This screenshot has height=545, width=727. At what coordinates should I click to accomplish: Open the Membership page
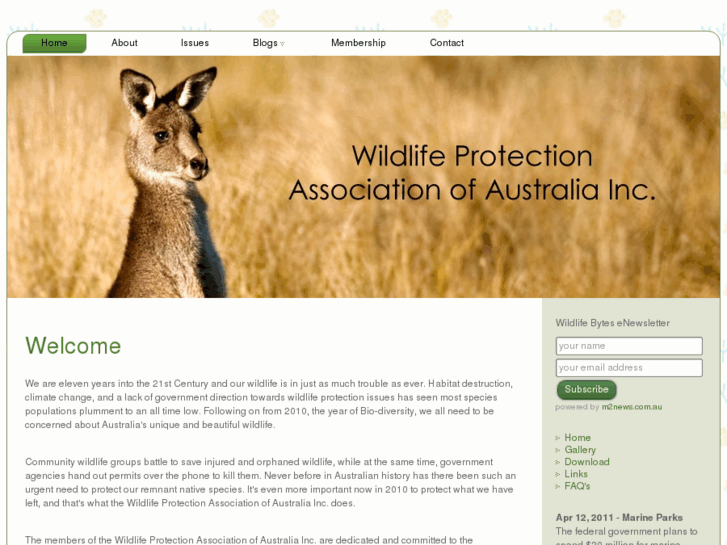point(358,43)
